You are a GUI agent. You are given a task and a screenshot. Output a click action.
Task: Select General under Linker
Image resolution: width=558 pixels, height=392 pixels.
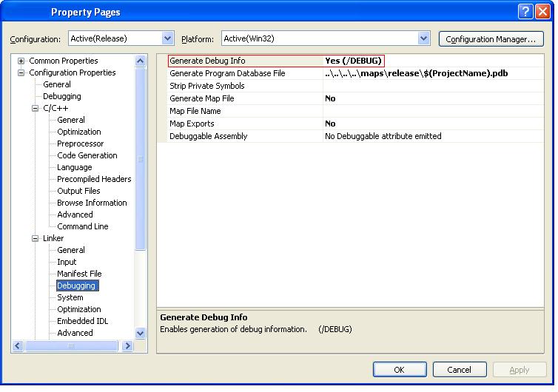71,250
